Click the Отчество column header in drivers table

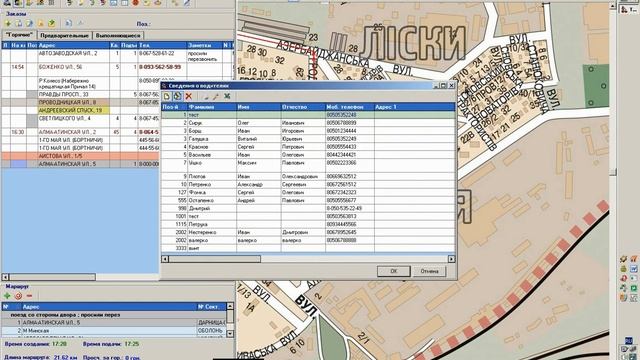(303, 107)
